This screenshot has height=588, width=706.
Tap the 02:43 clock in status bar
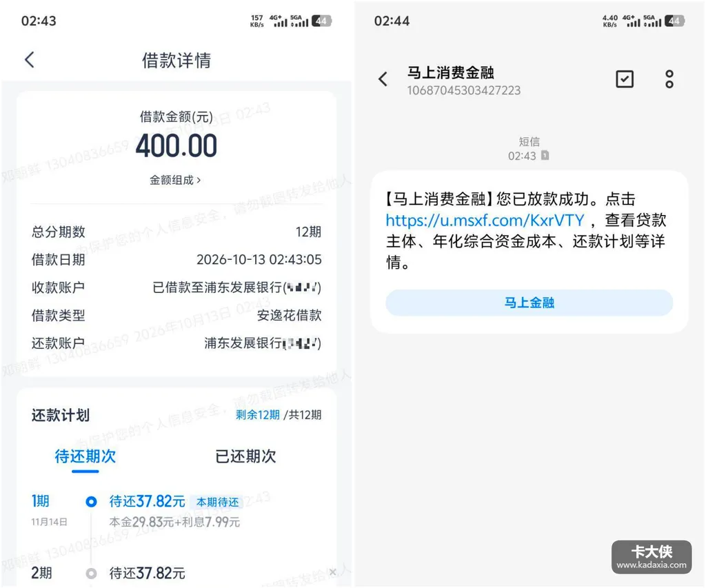(39, 21)
